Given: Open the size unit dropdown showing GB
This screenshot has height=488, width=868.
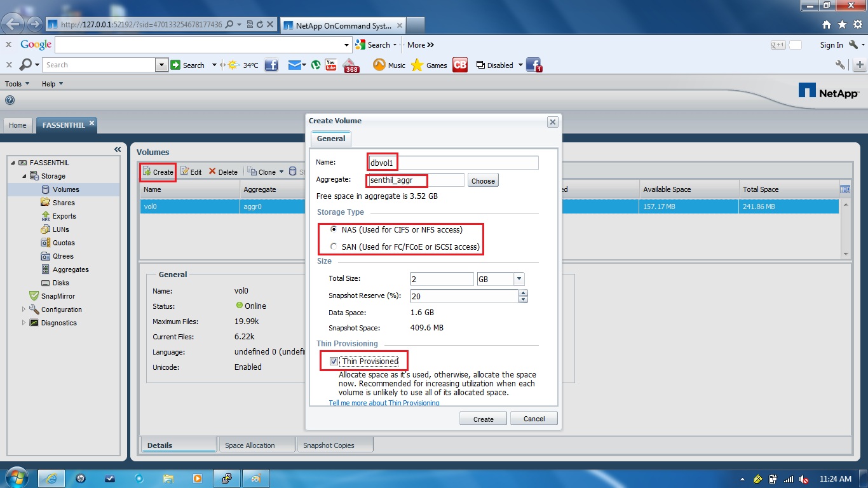Looking at the screenshot, I should pos(519,278).
